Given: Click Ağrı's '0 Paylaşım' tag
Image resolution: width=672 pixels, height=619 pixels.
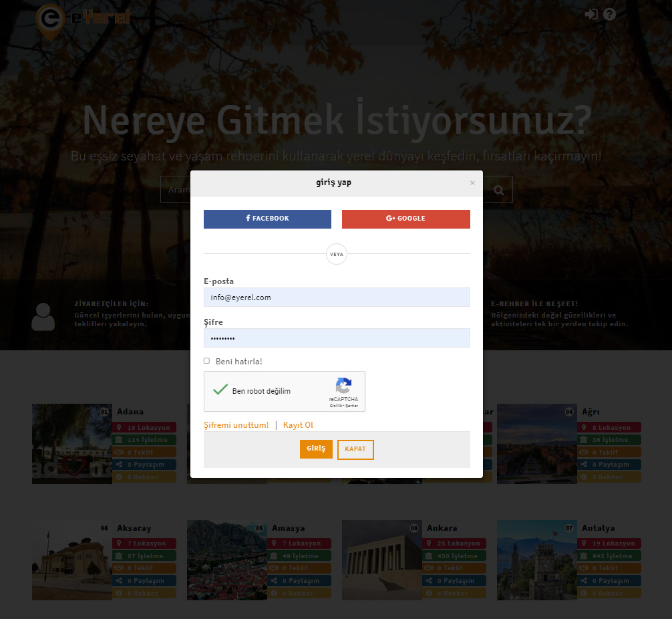Looking at the screenshot, I should click(x=609, y=464).
